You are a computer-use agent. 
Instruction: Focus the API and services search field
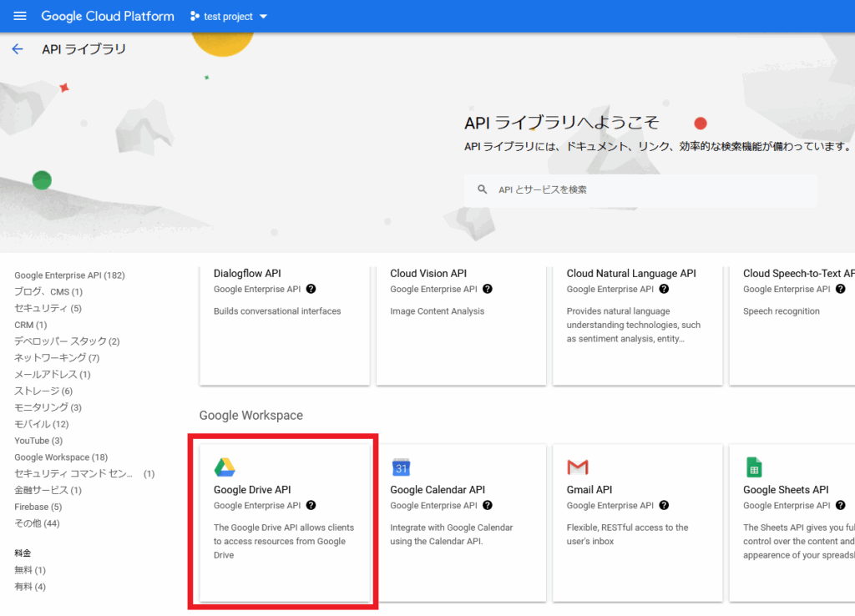[x=640, y=189]
